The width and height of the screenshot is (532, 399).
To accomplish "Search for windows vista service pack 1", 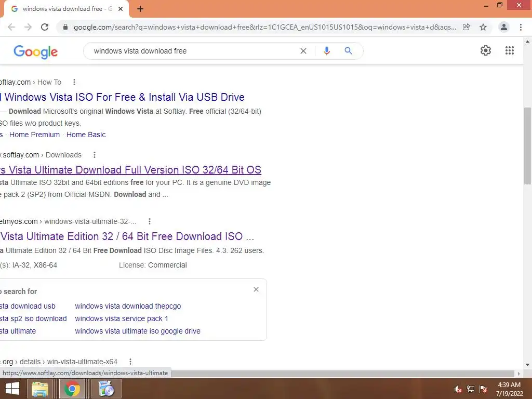I will coord(122,318).
